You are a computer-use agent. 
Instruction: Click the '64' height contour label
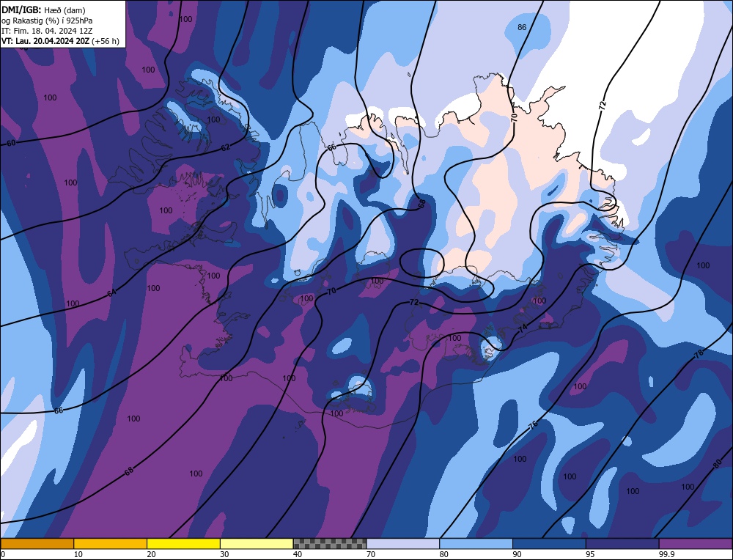[111, 293]
